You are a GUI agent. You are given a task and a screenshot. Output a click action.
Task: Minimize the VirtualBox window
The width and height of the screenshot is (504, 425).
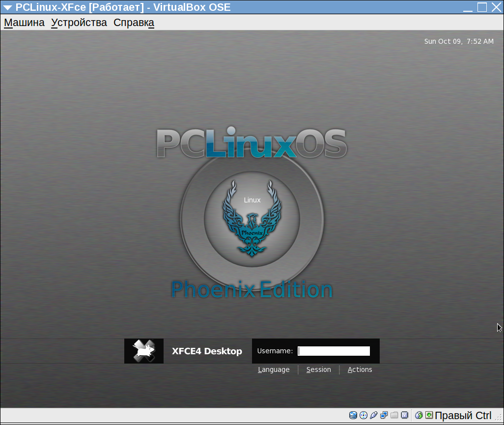[468, 7]
